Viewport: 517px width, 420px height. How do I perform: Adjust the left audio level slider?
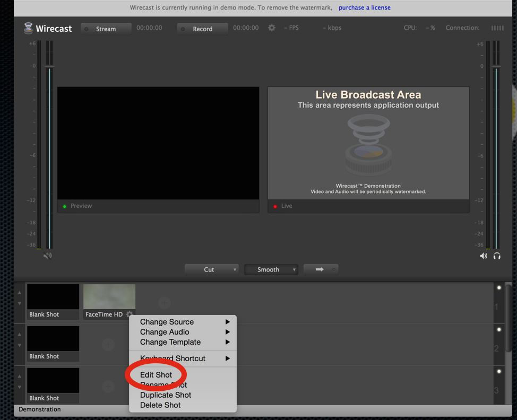[49, 67]
